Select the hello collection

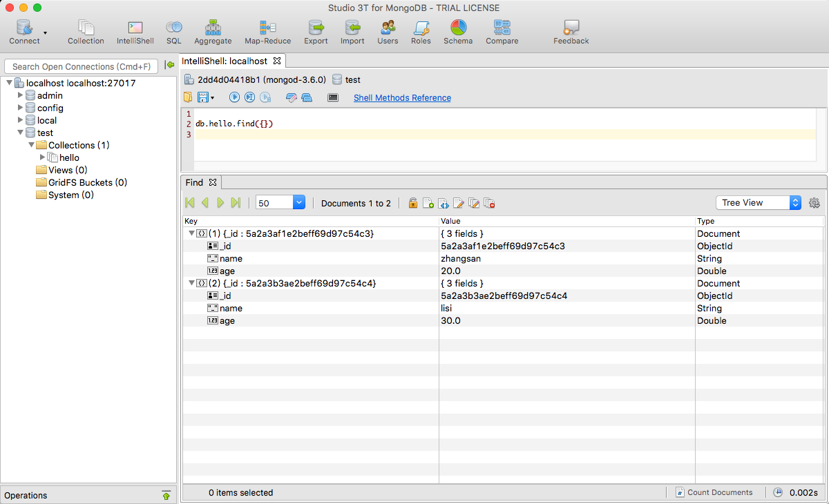(x=64, y=157)
